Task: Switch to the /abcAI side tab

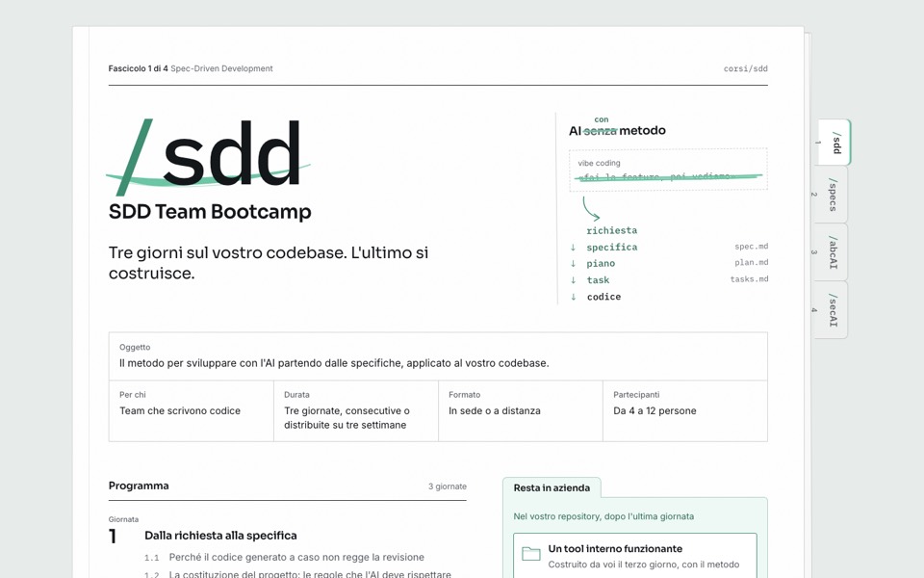Action: click(x=831, y=251)
